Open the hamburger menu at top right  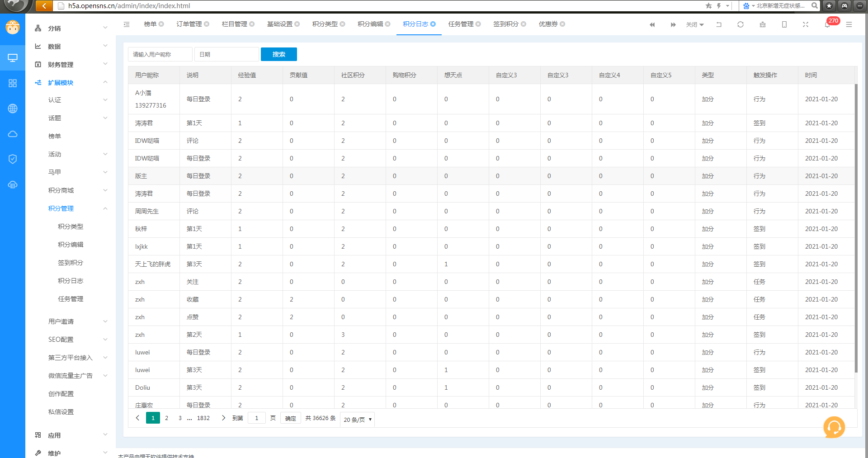click(x=849, y=24)
